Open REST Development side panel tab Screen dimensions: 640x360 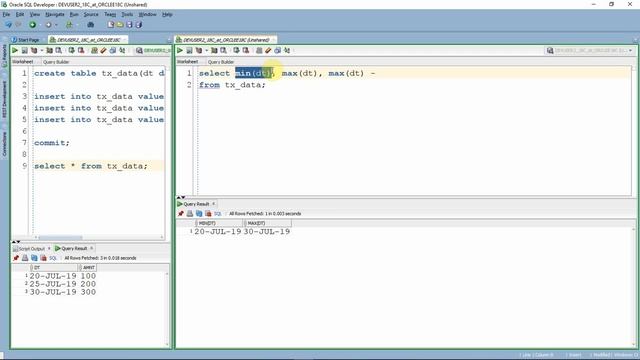tap(4, 100)
